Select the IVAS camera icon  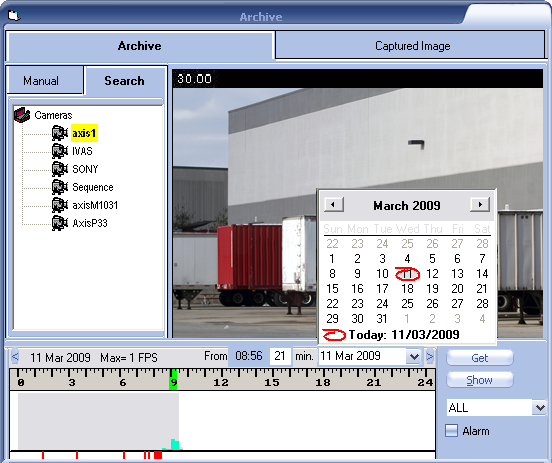point(60,151)
